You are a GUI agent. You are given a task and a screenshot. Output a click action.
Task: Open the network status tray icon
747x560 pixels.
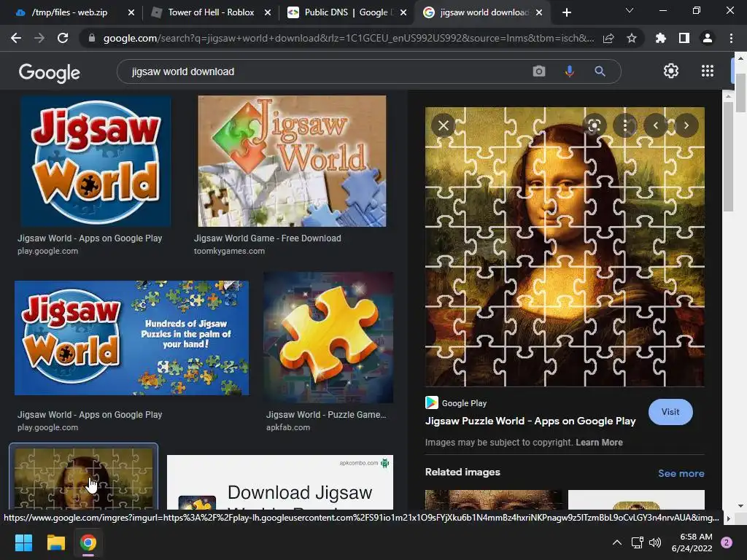click(x=637, y=542)
